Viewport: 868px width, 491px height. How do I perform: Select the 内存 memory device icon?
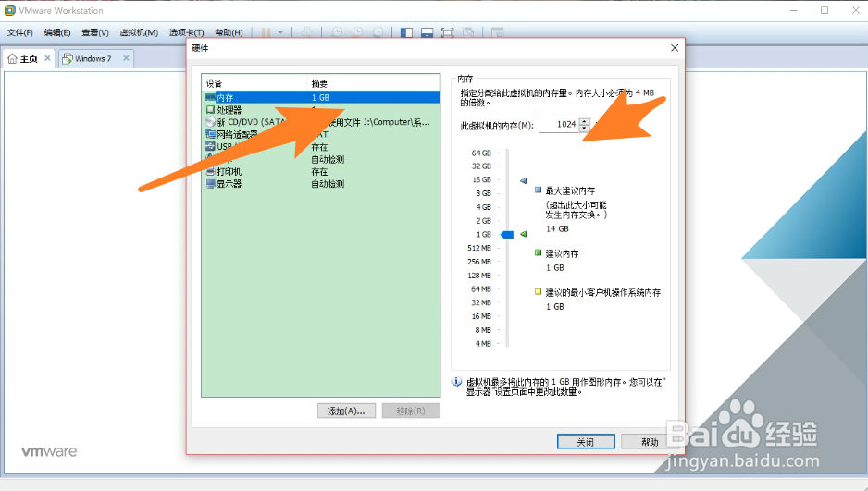pos(210,97)
